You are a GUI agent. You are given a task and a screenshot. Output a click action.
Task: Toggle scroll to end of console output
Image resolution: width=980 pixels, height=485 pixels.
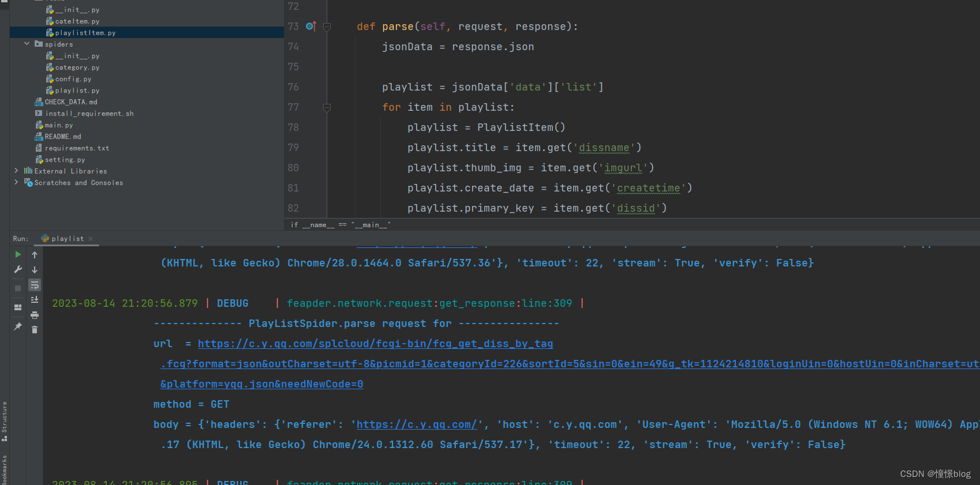pyautogui.click(x=35, y=300)
